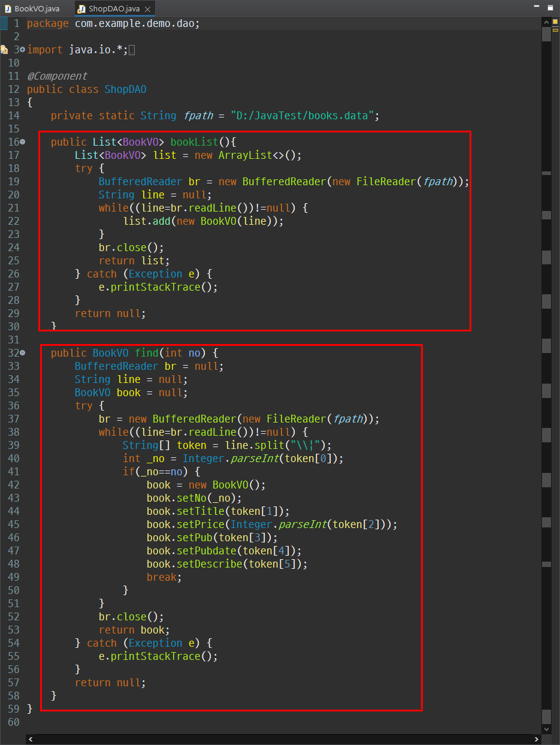This screenshot has width=560, height=745.
Task: Click 'return list;' on line 25
Action: tap(134, 261)
